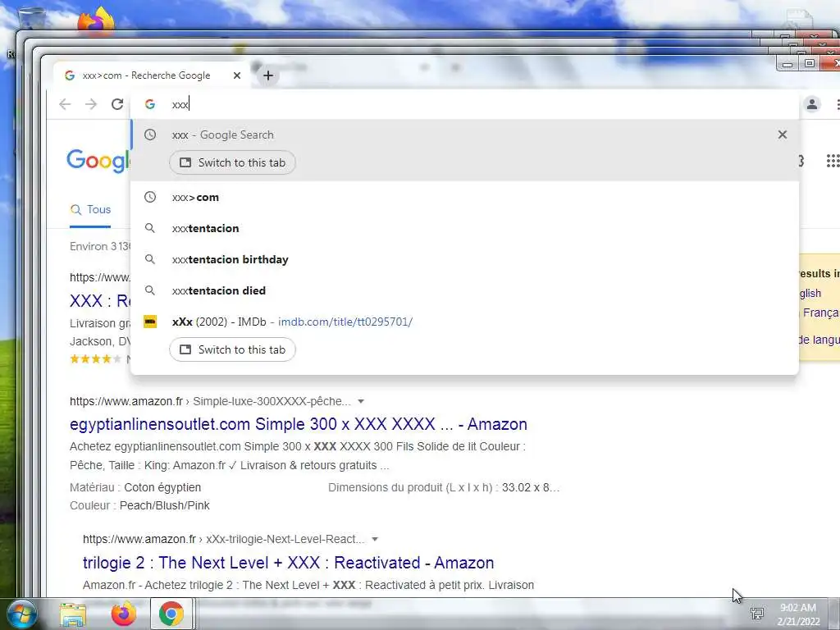Select the 'xxxtentacion' suggestion

pos(465,228)
